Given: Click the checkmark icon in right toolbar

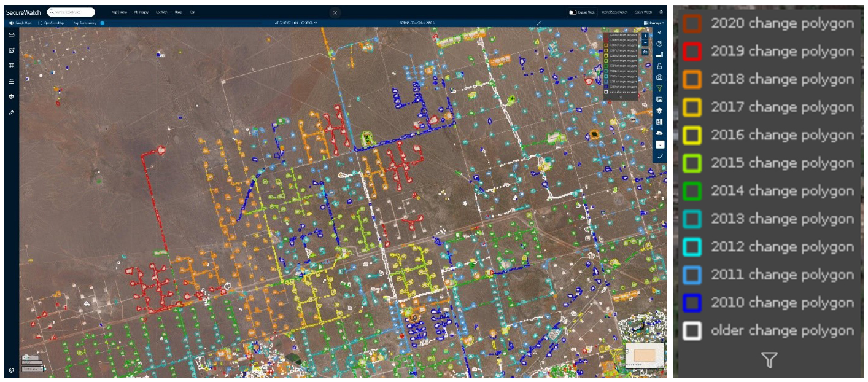Looking at the screenshot, I should point(659,157).
